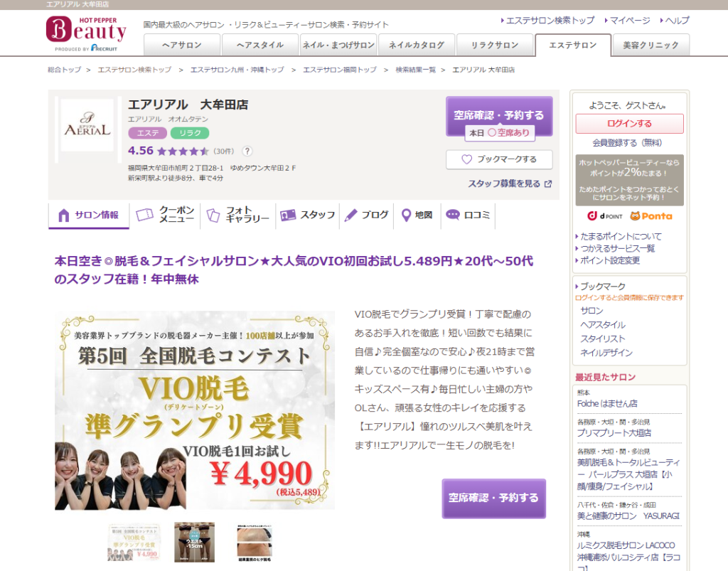Screen dimensions: 728x571
Task: Open the ブログ blog tab
Action: (x=368, y=215)
